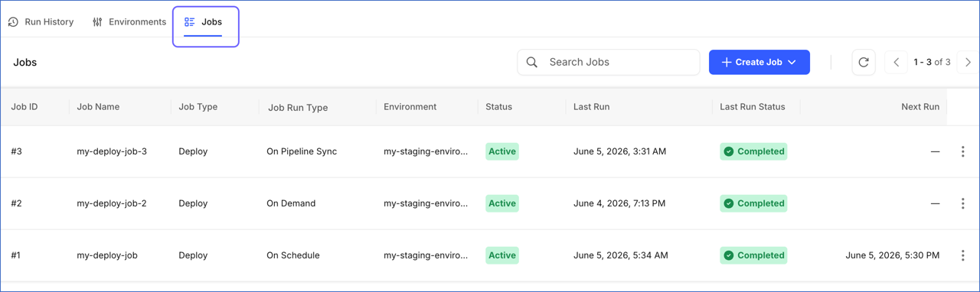Click the magnifier icon in search box
Screen dimensions: 980x292
pyautogui.click(x=532, y=62)
